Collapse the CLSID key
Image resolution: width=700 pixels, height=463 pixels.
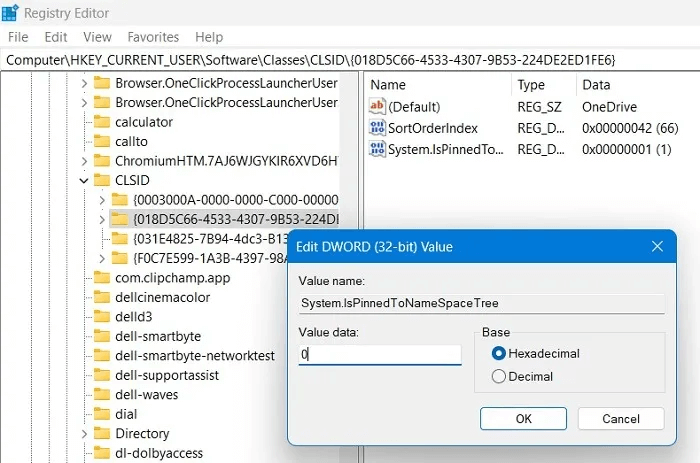point(84,180)
